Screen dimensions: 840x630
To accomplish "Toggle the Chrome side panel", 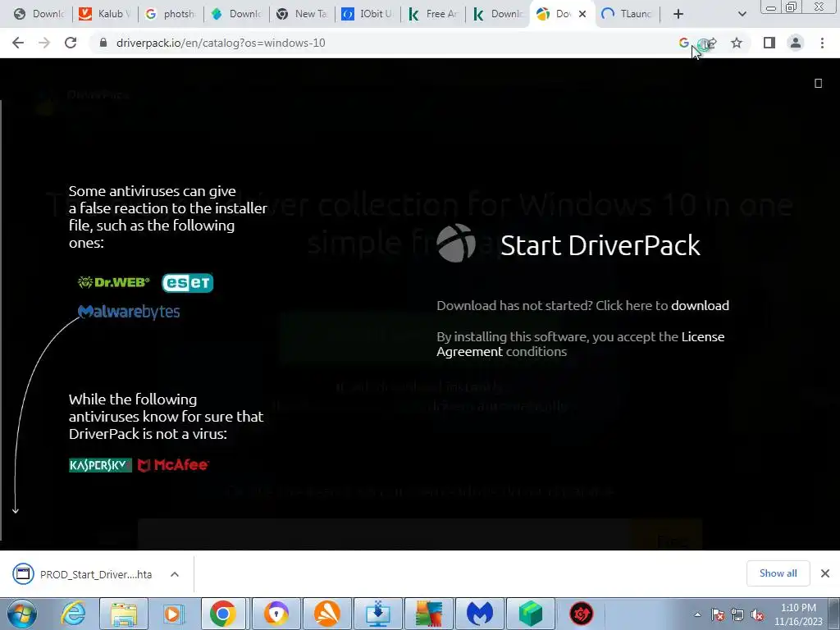I will (769, 43).
